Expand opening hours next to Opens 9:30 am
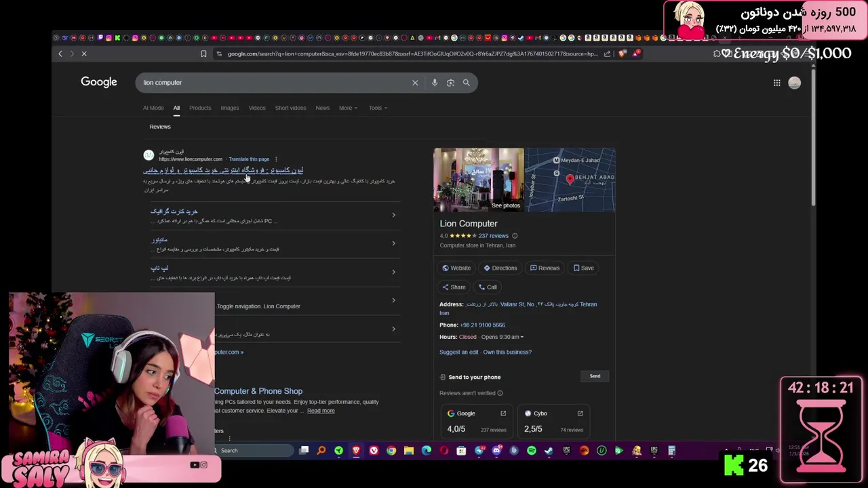This screenshot has height=488, width=868. [x=521, y=337]
